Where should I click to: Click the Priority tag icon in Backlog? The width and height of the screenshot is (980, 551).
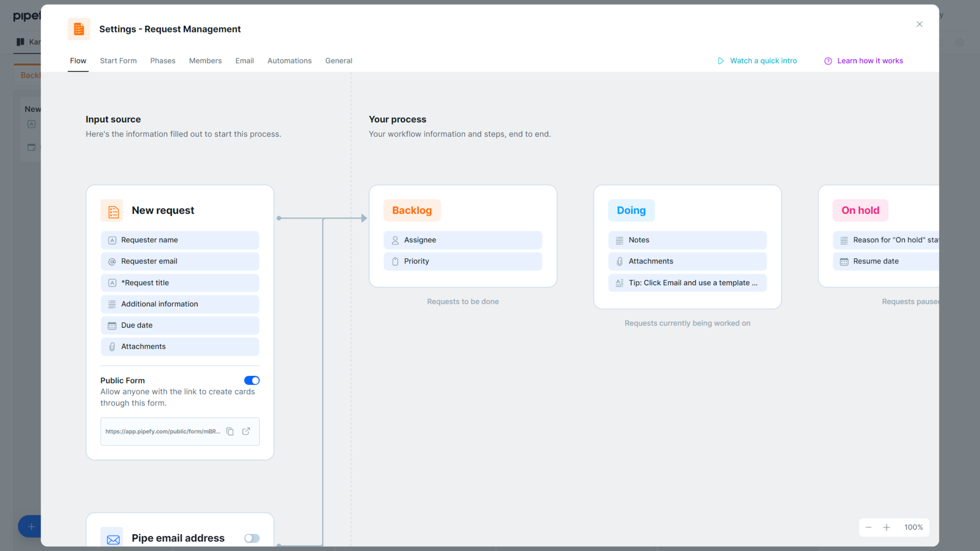coord(395,261)
